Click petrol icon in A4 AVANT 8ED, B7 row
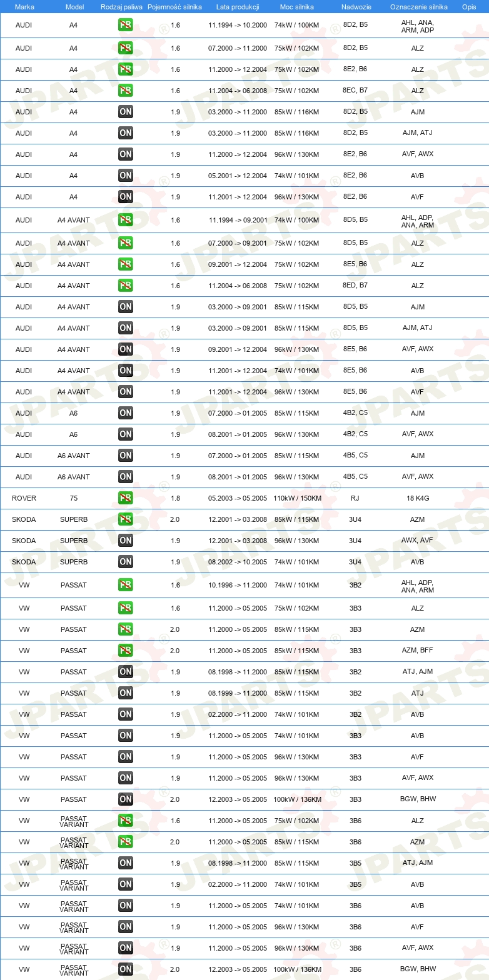 coord(126,286)
